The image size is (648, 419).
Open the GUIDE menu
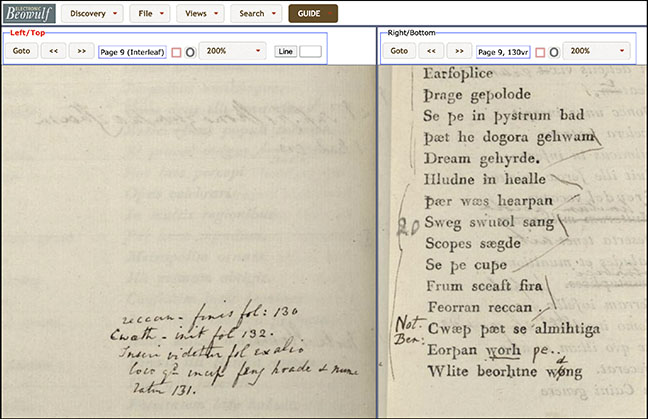pos(313,14)
